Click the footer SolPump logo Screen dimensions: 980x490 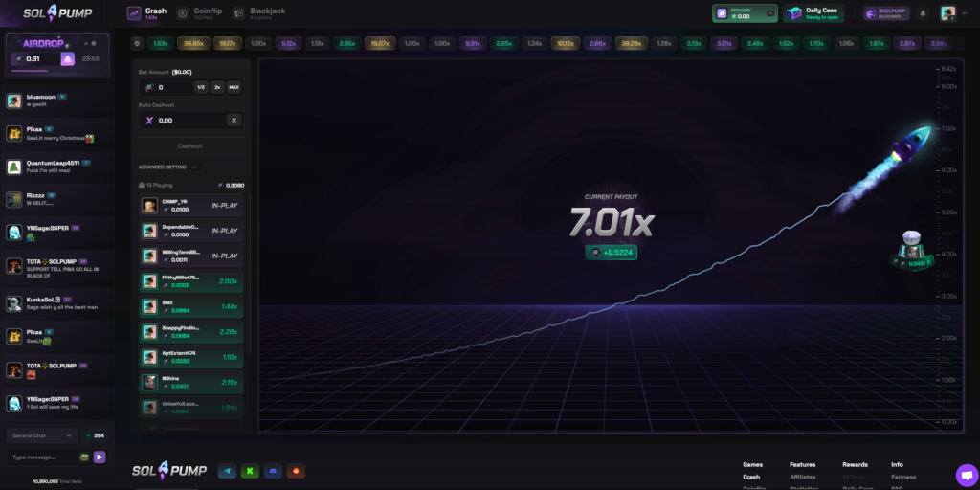170,471
